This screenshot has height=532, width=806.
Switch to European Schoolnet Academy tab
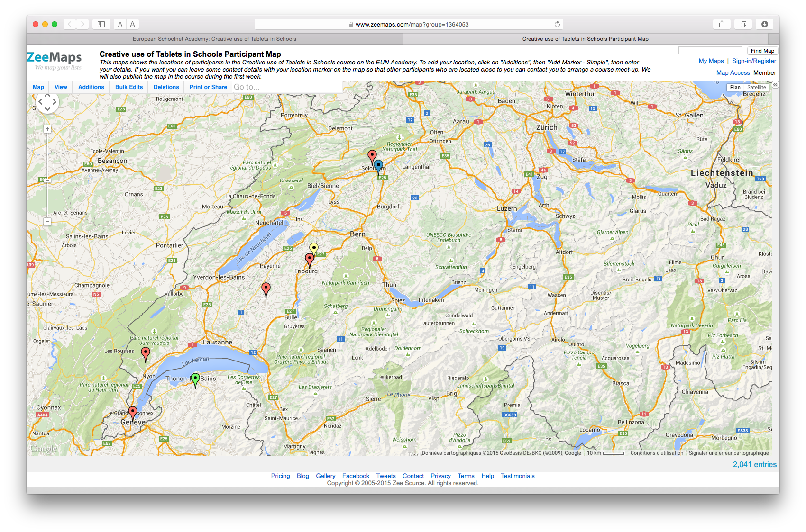point(214,39)
